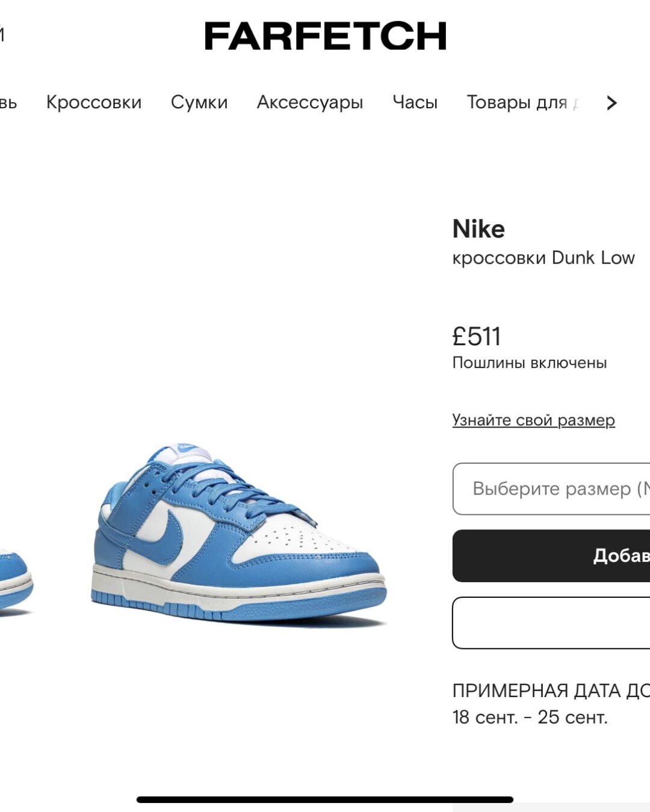Click the product title кроссовки Dunk Low
The width and height of the screenshot is (650, 812).
coord(543,257)
